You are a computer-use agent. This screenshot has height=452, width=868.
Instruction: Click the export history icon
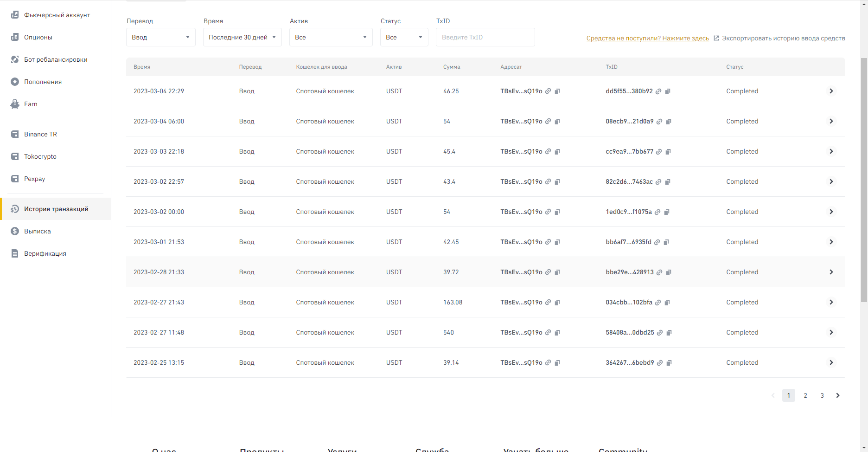tap(716, 38)
